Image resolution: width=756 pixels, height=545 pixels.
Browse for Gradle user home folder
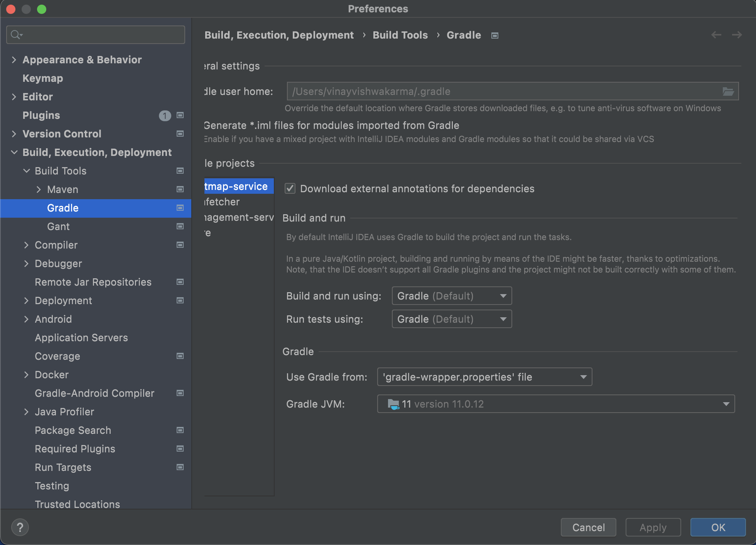[728, 91]
